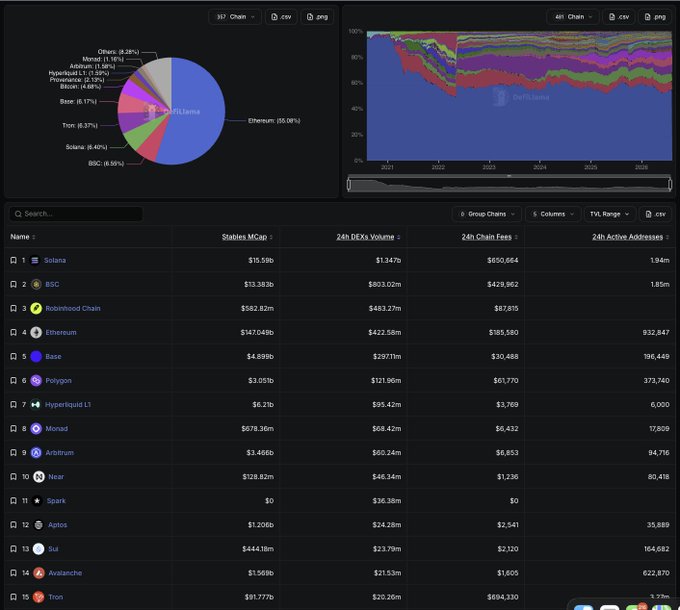The image size is (680, 610).
Task: Sort by Stables MCap column
Action: pyautogui.click(x=247, y=237)
